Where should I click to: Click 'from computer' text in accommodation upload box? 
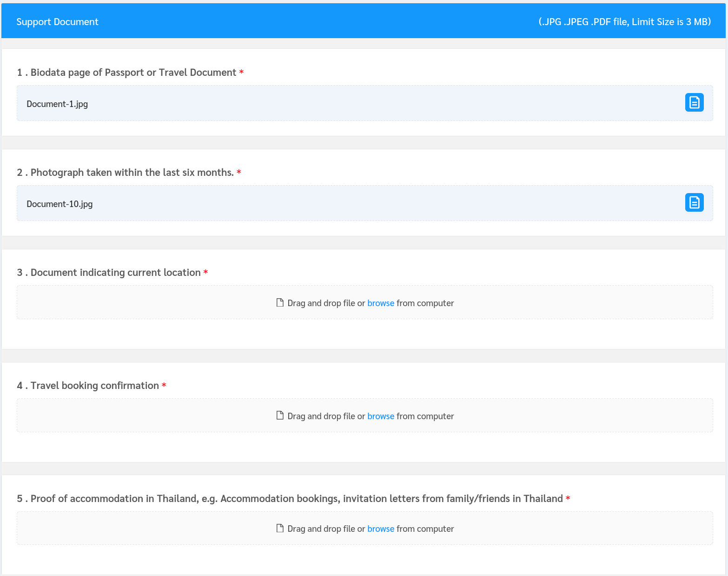[425, 529]
